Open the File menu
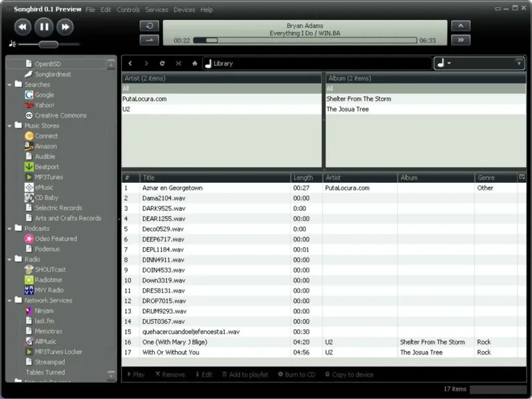This screenshot has height=399, width=532. tap(90, 10)
